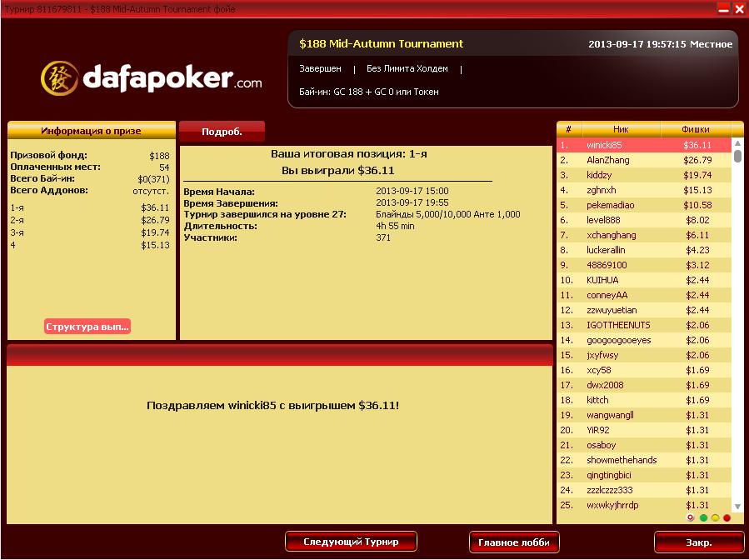The height and width of the screenshot is (560, 749).
Task: Click the player list scrollbar thumb
Action: (737, 156)
